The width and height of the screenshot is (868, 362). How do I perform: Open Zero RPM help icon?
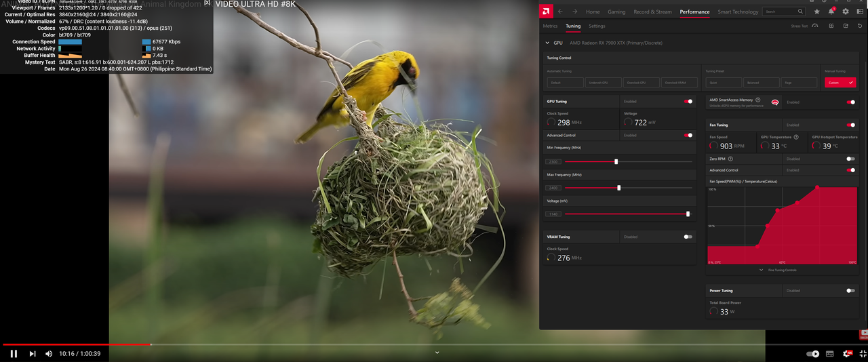(x=730, y=159)
